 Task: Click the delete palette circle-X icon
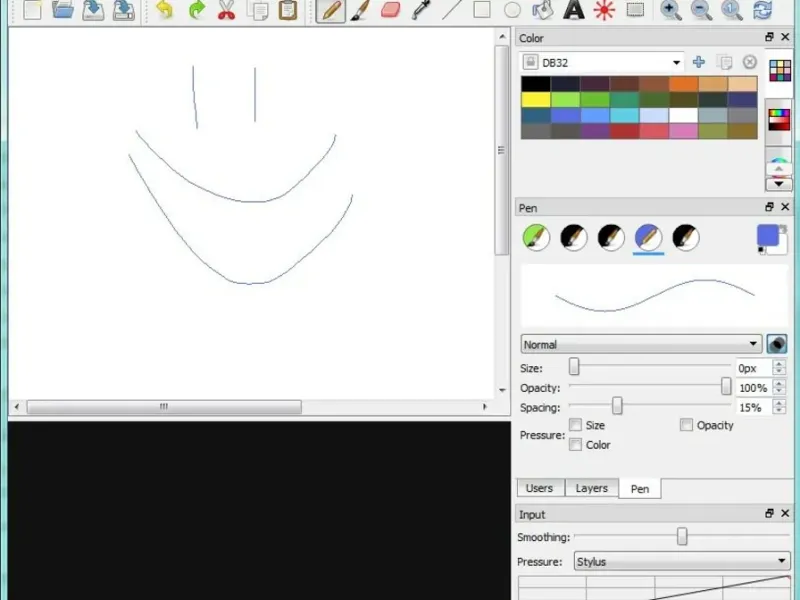pos(749,62)
